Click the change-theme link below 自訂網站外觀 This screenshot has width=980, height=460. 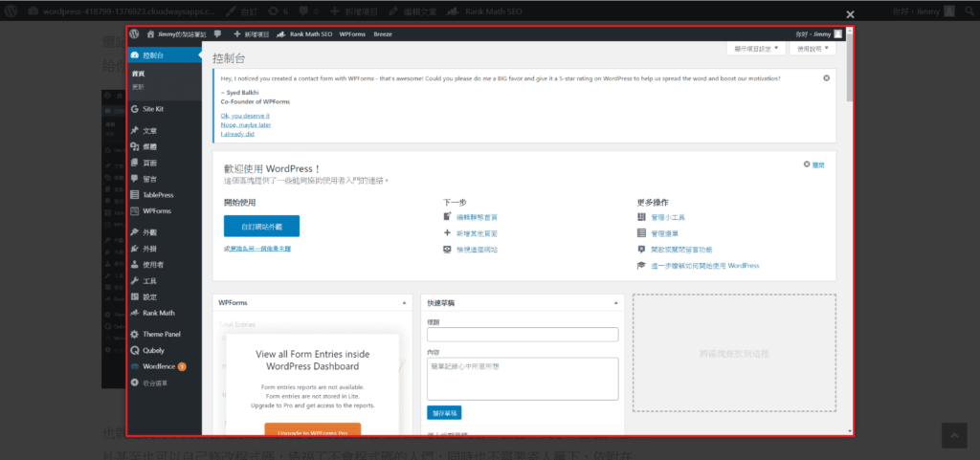[259, 249]
